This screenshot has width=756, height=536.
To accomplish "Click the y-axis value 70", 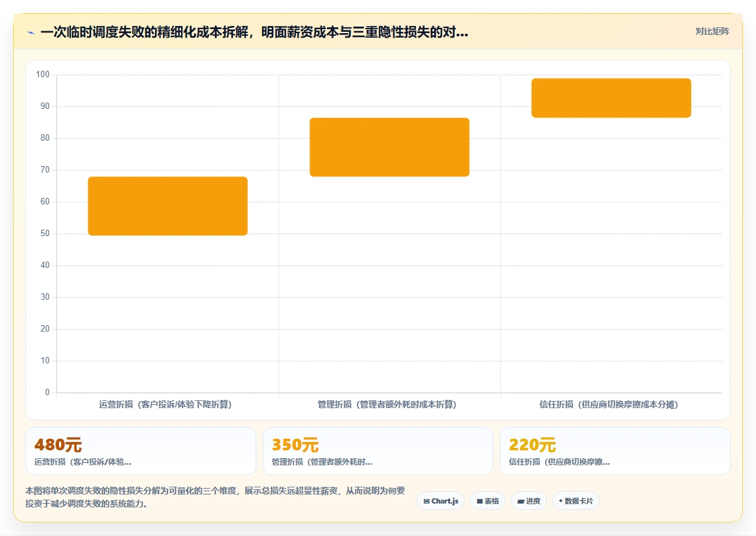I will [45, 169].
